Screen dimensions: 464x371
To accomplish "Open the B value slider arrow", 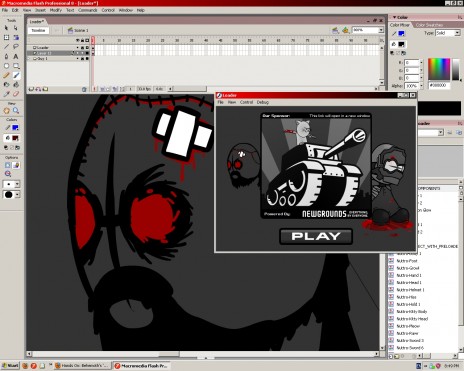I will [421, 78].
